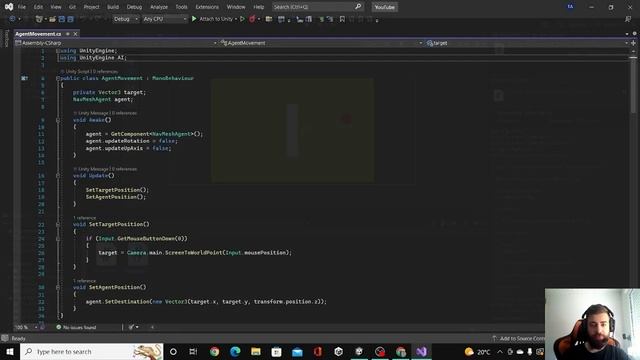Click the 1 reference link above SetAgentPosition
The width and height of the screenshot is (640, 360).
[x=84, y=281]
